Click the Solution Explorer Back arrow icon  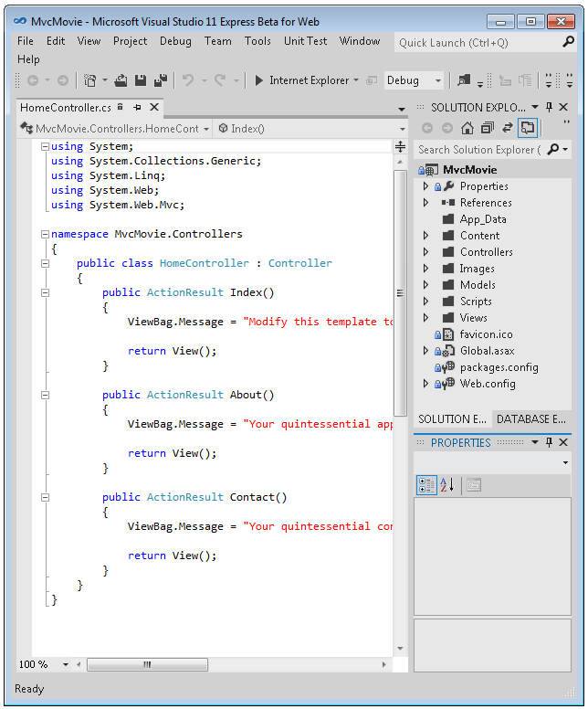[427, 129]
